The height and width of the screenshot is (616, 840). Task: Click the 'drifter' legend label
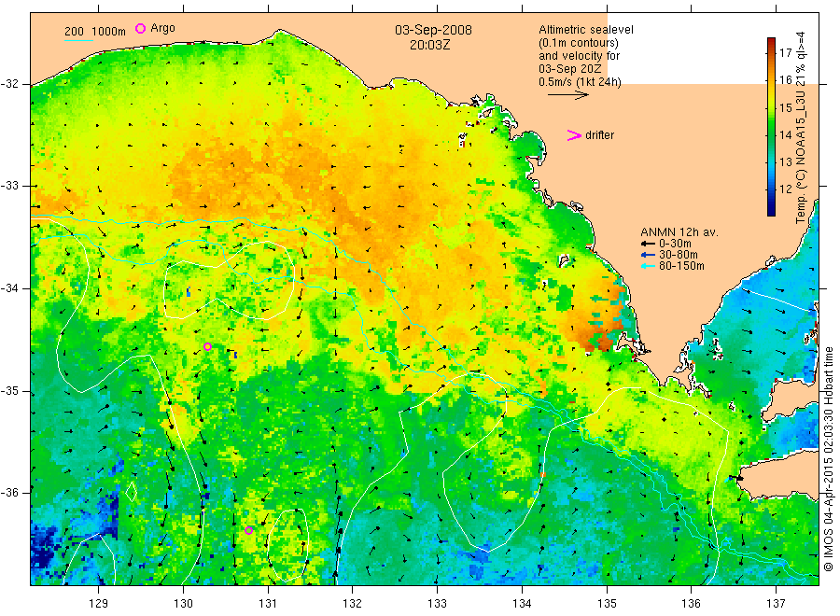click(599, 135)
